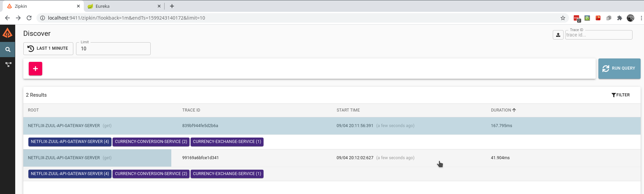Click start time 09/04 20:11:56:391

tap(355, 126)
